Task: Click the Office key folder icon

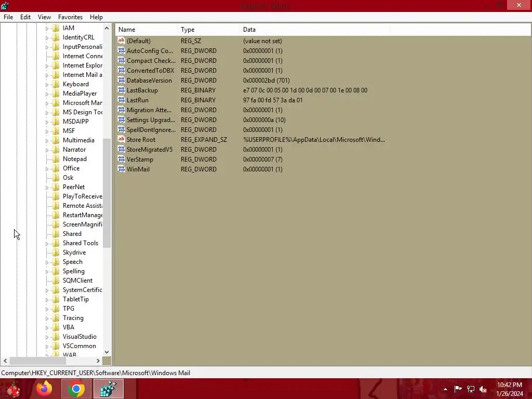Action: (x=56, y=168)
